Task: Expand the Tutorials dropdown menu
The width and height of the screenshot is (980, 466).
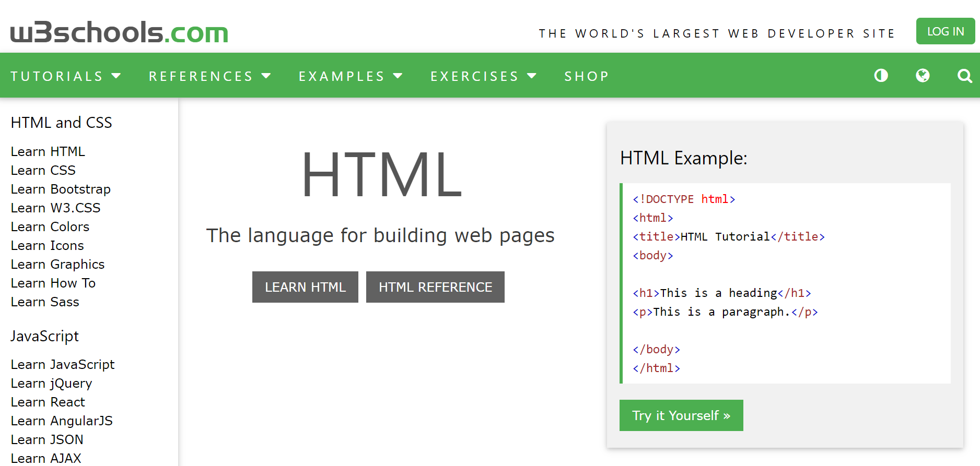Action: pyautogui.click(x=66, y=76)
